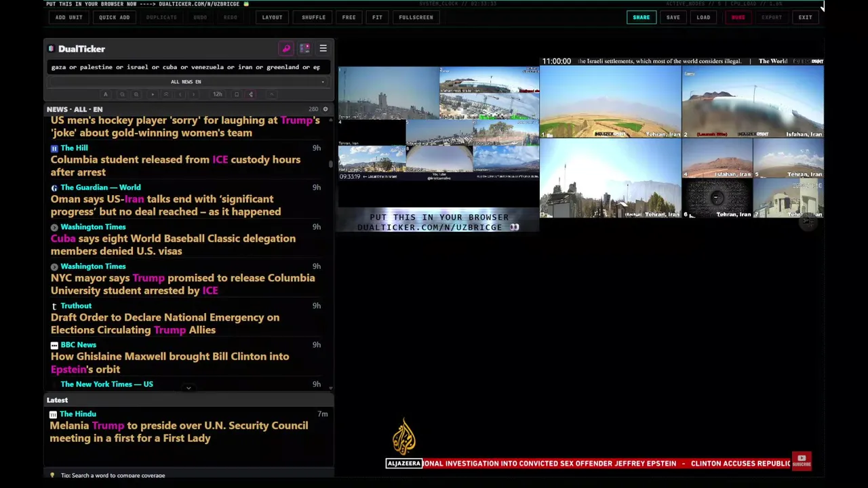Select camera 6 Tehran, Iran dark video
The image size is (868, 488).
[x=717, y=198]
